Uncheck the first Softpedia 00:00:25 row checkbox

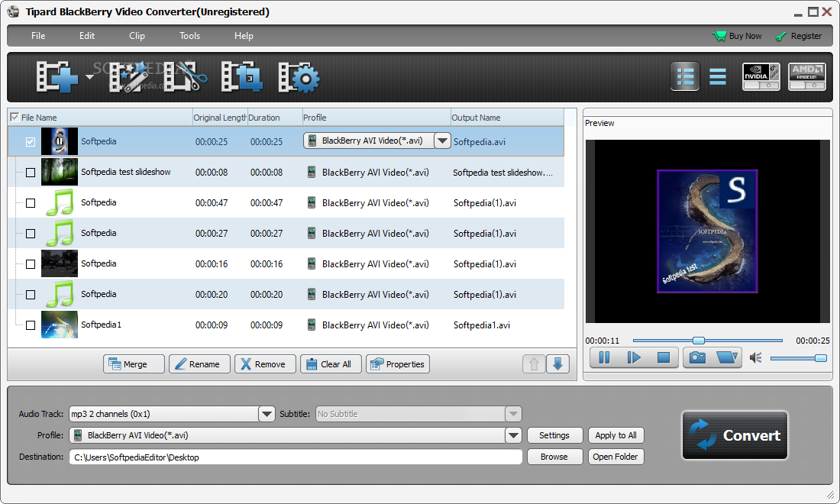point(31,142)
